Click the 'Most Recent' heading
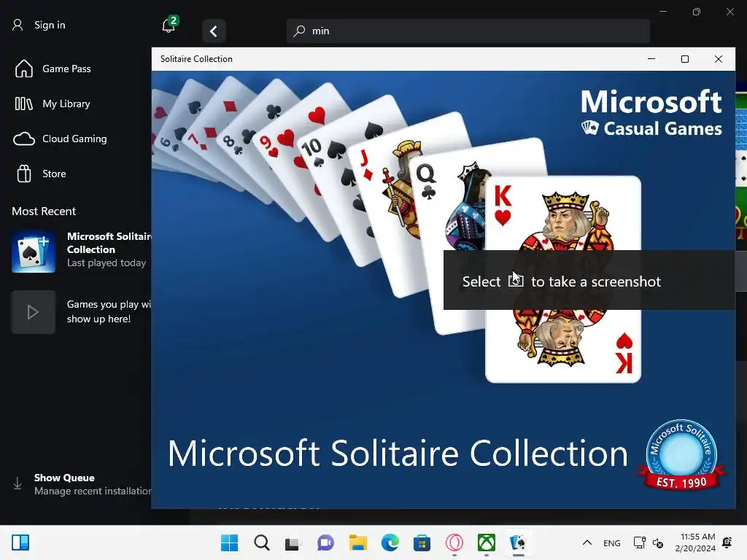 coord(44,211)
